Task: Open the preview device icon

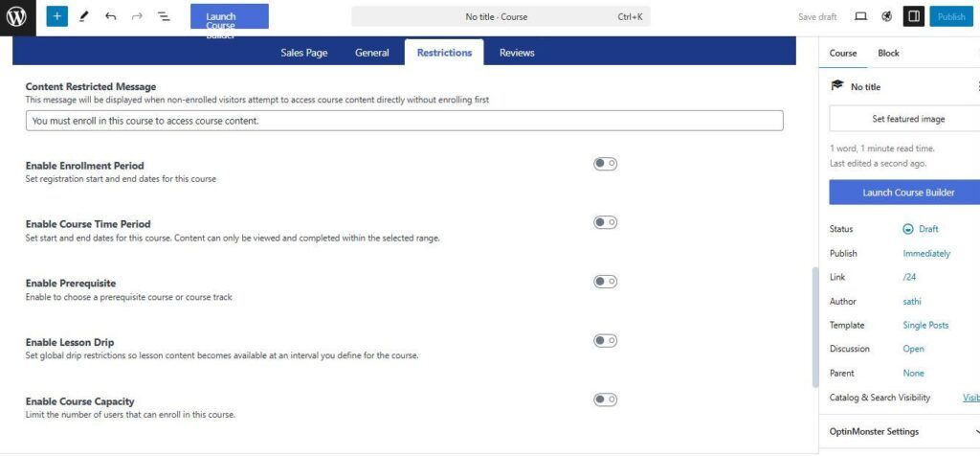Action: pyautogui.click(x=860, y=17)
